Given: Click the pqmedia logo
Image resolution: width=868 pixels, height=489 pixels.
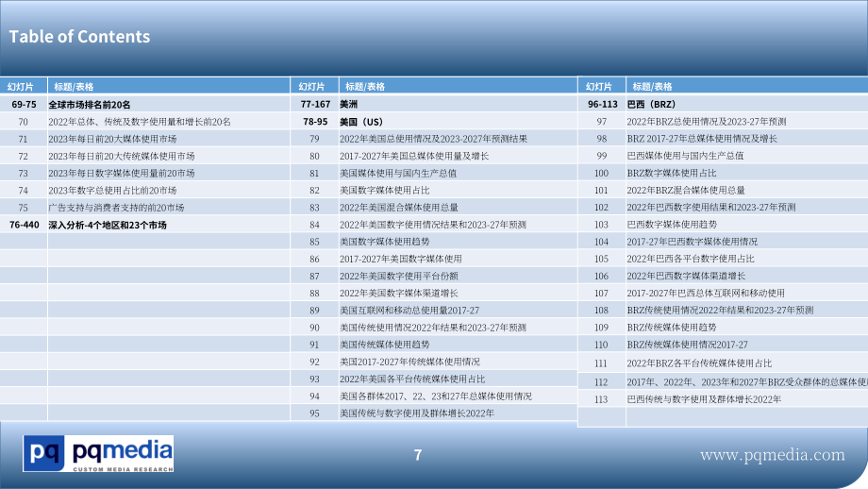Looking at the screenshot, I should tap(98, 453).
